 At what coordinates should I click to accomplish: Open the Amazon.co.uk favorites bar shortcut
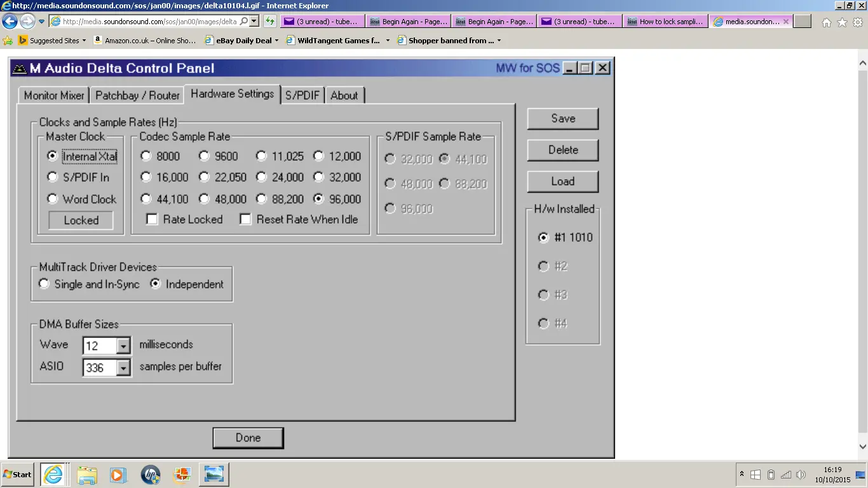[145, 40]
